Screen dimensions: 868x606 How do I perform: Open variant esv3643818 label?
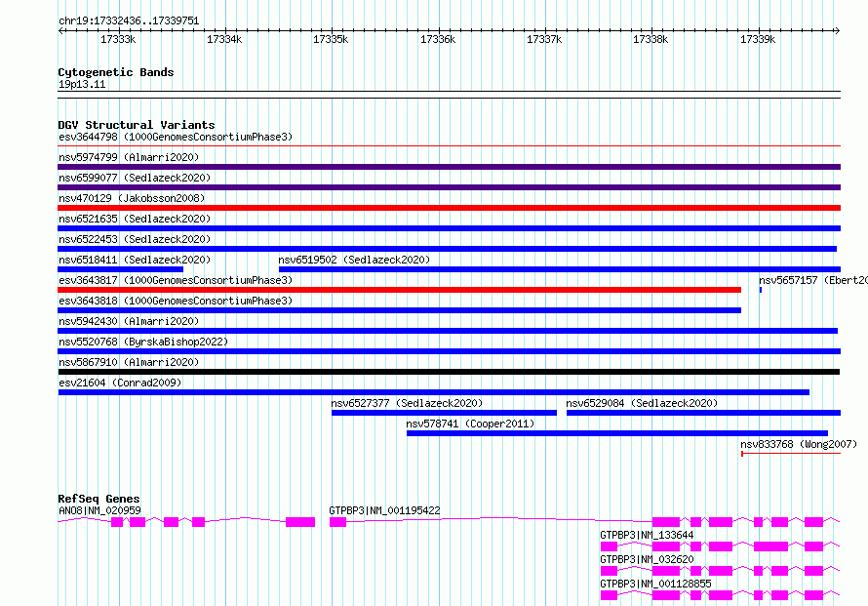pos(176,301)
